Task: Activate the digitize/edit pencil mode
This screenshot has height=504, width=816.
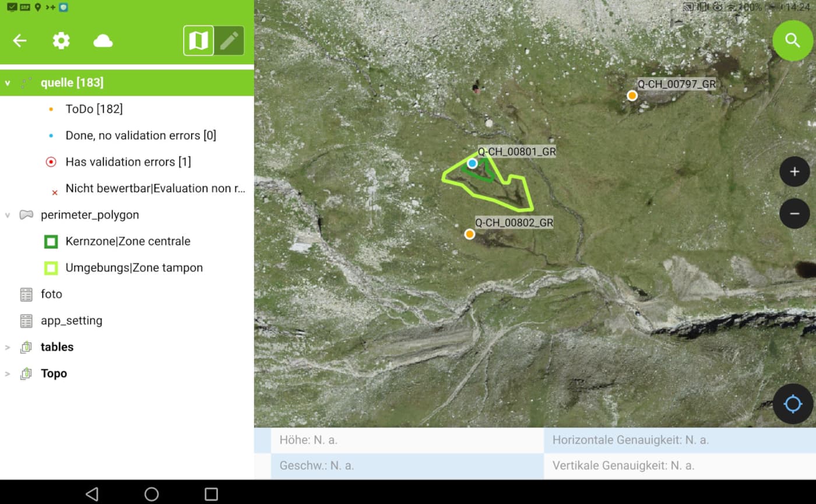Action: [x=230, y=41]
